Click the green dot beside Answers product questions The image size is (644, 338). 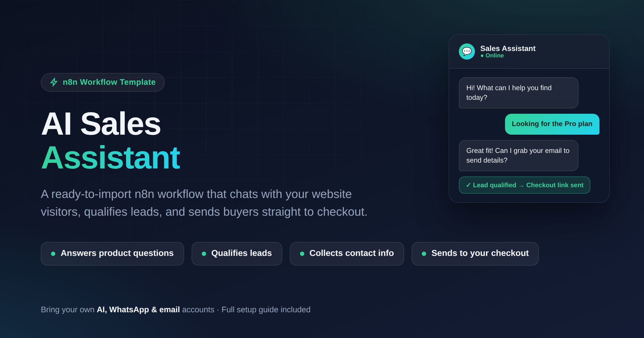[53, 253]
